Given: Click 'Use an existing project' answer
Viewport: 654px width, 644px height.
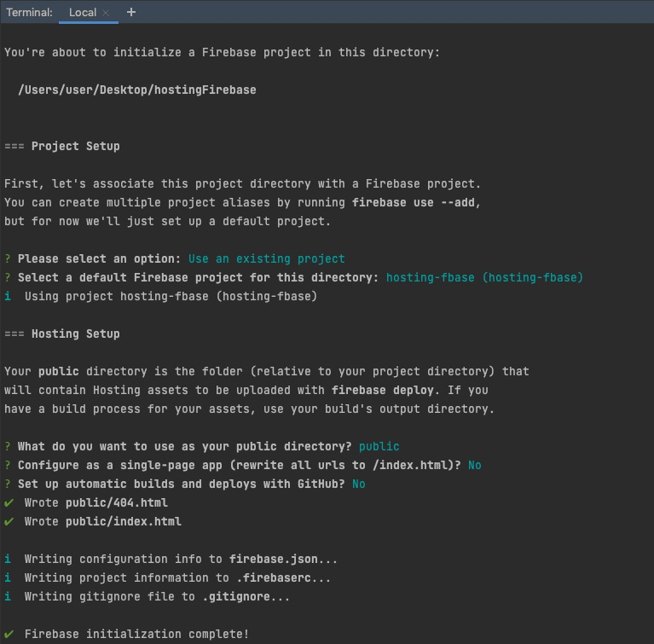Looking at the screenshot, I should [267, 258].
